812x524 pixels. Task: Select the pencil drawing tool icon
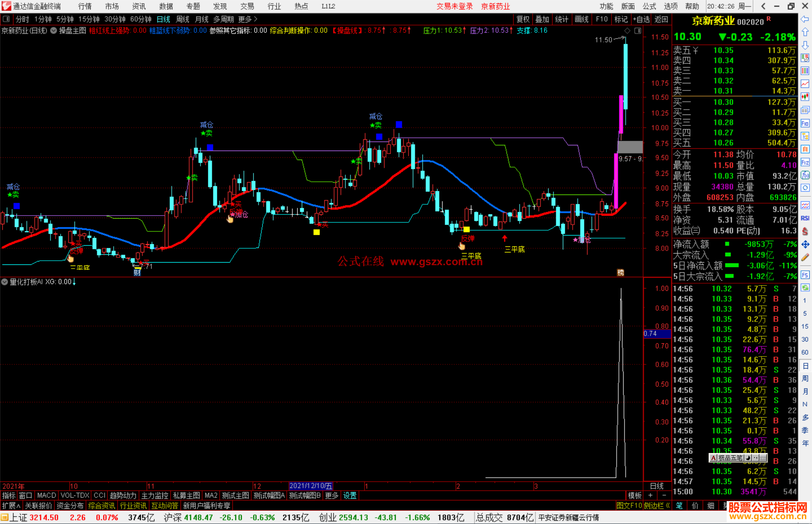pyautogui.click(x=805, y=258)
